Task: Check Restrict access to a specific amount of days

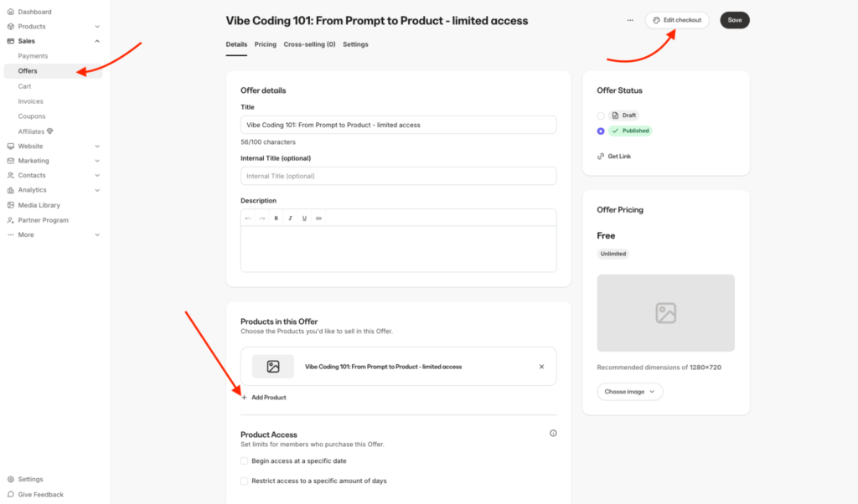Action: [x=244, y=481]
